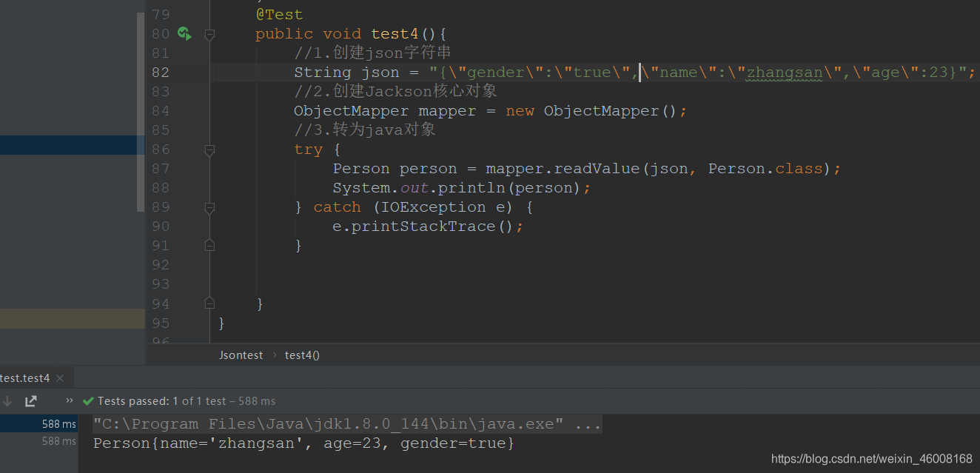
Task: Click the left panel vertical scrollbar
Action: click(x=141, y=111)
